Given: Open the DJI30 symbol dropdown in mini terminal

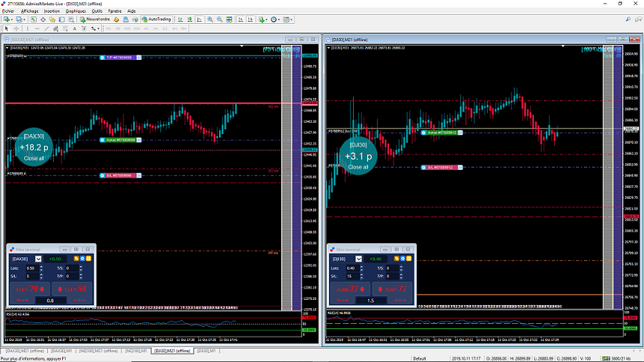Looking at the screenshot, I should click(358, 259).
